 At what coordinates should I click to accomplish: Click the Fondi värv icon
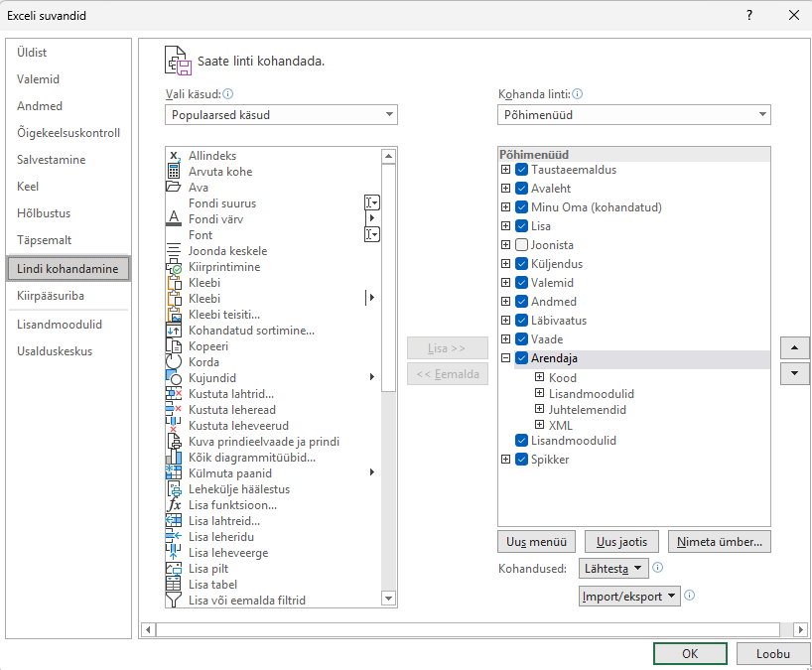tap(173, 219)
